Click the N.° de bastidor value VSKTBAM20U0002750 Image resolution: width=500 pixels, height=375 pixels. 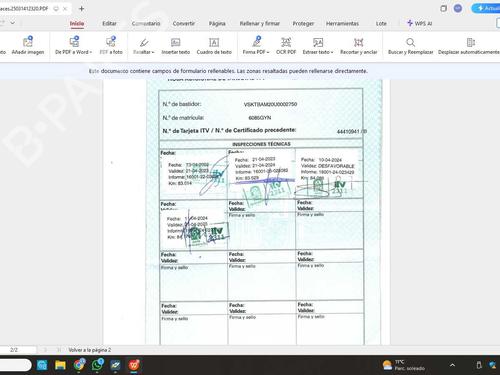270,104
